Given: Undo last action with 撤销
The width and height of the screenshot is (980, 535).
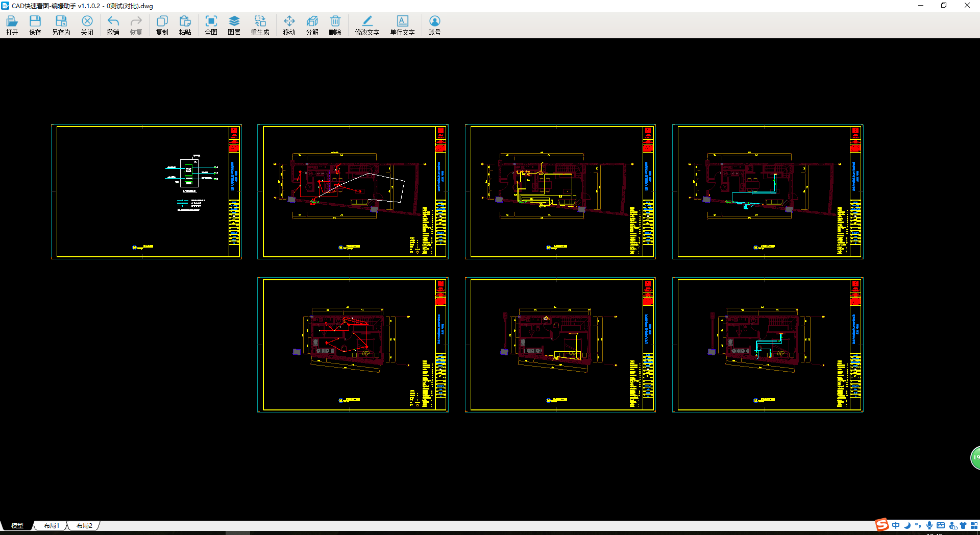Looking at the screenshot, I should tap(113, 25).
